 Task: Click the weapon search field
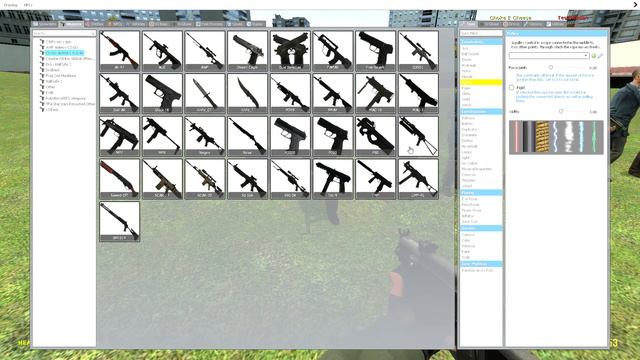point(64,33)
